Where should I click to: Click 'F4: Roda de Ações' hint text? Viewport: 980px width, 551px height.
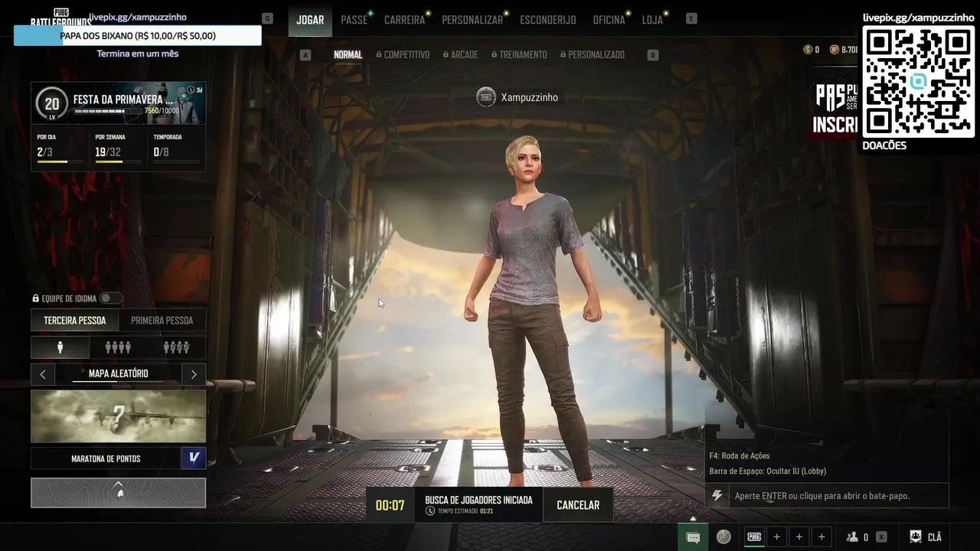(x=740, y=456)
